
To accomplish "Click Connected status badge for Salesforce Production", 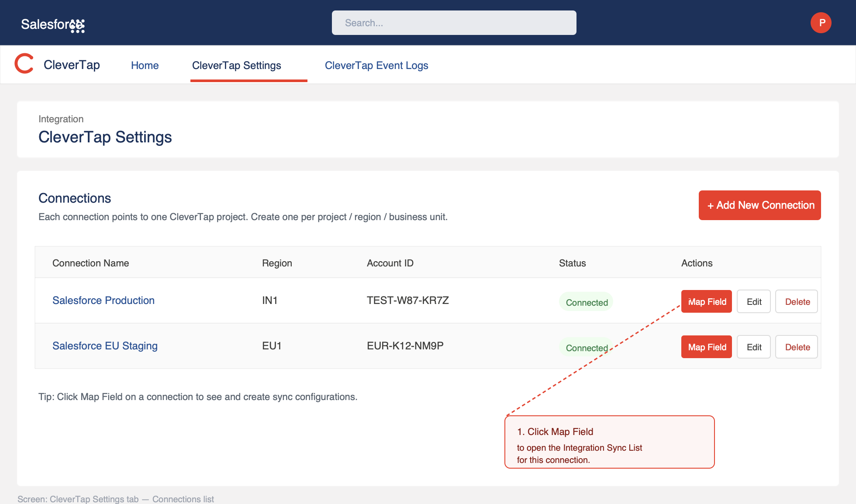I will tap(586, 302).
